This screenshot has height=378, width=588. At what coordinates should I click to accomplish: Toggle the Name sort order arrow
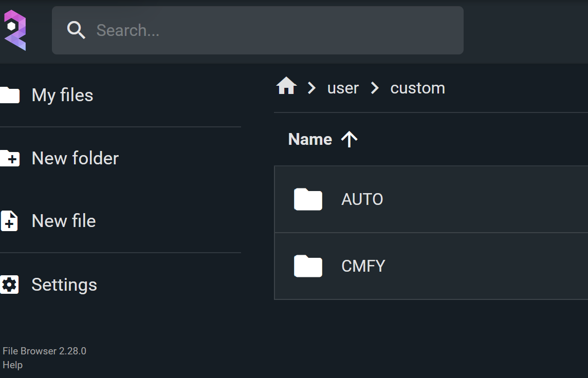350,139
